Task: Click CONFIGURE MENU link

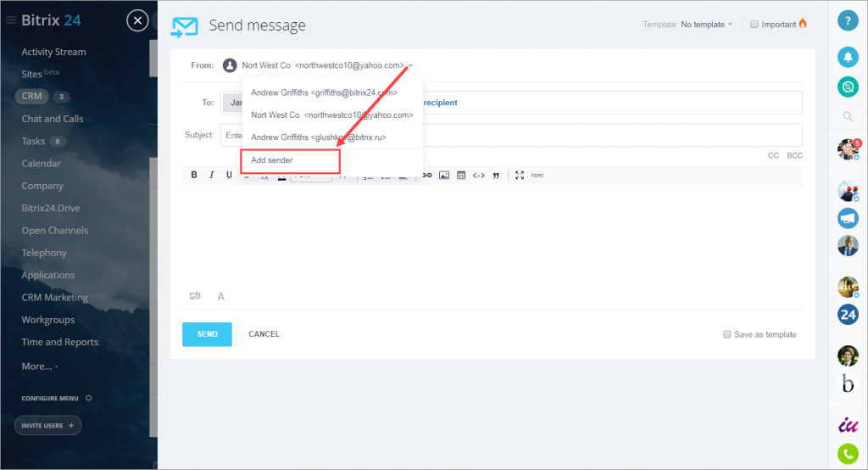Action: [50, 398]
